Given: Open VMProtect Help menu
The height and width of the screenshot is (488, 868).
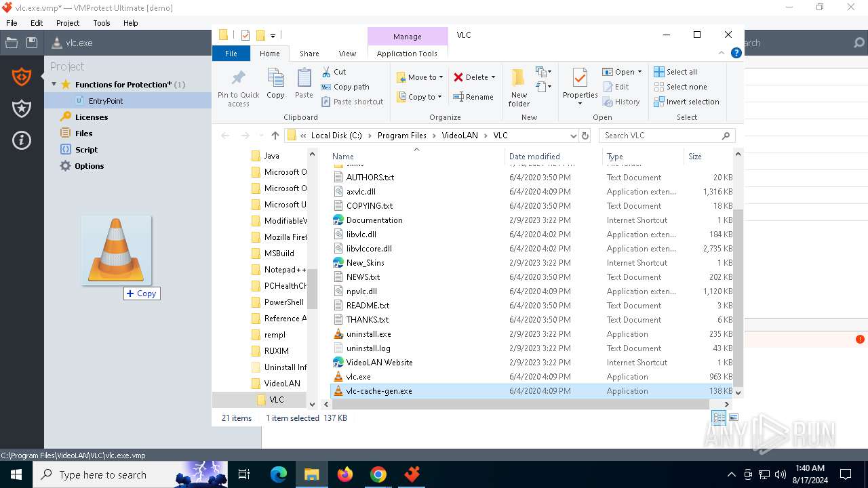Looking at the screenshot, I should (130, 23).
